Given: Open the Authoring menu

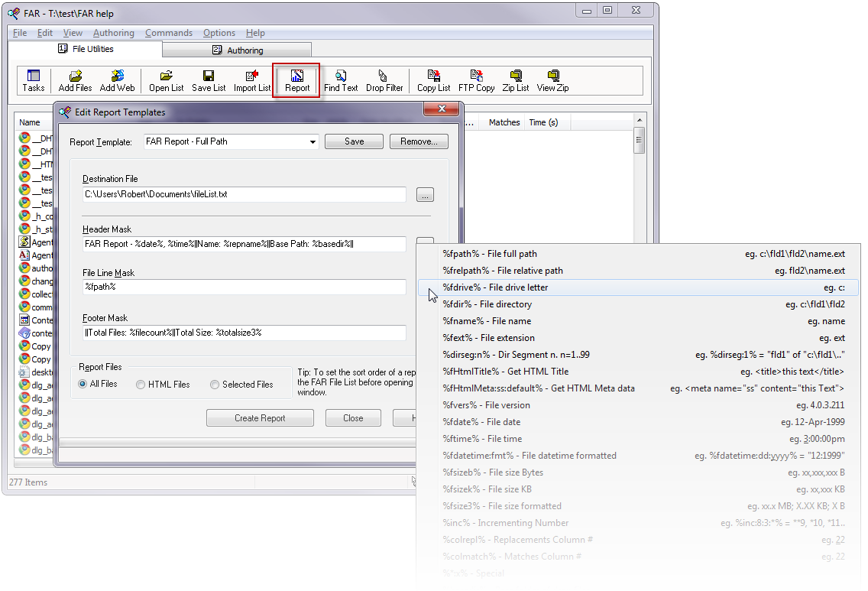Looking at the screenshot, I should pos(113,33).
